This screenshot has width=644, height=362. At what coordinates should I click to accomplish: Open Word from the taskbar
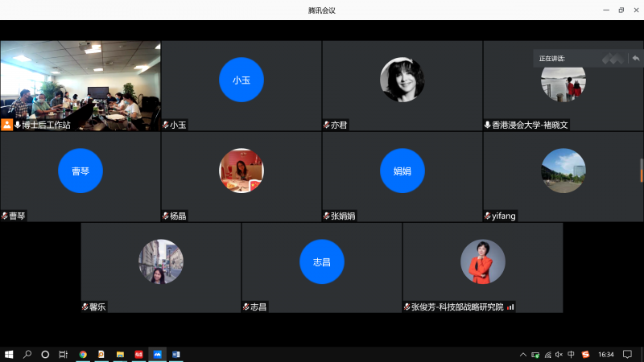point(175,354)
